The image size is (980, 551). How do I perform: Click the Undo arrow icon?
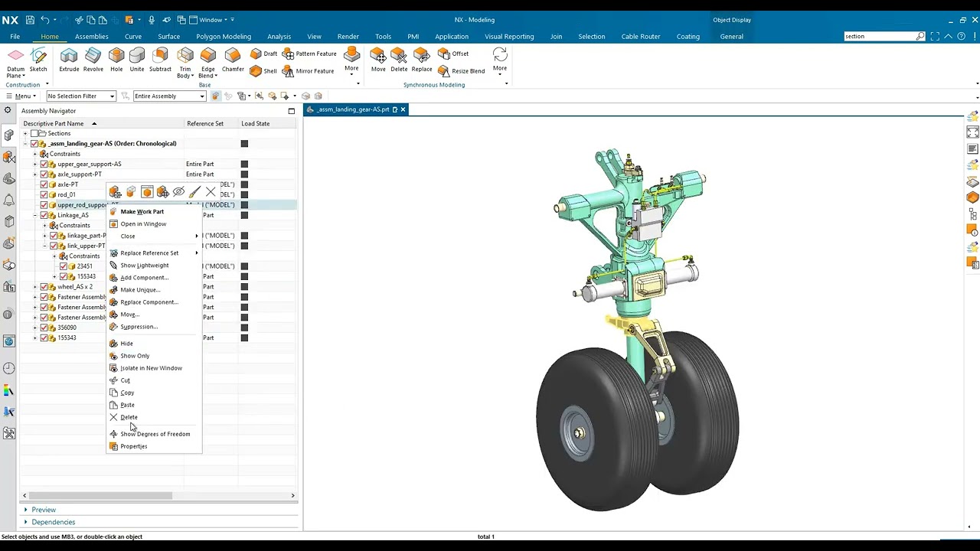[45, 20]
